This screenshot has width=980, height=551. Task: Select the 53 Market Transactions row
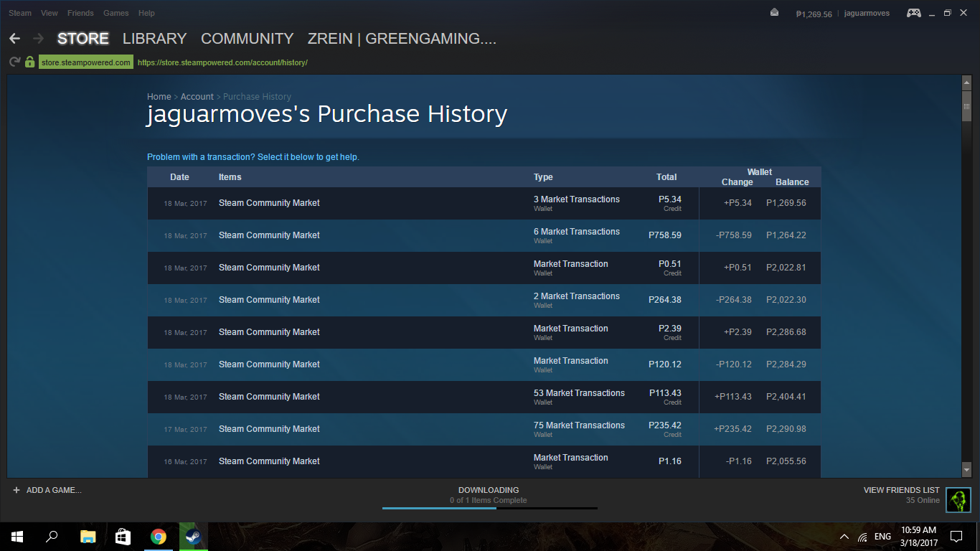tap(484, 397)
